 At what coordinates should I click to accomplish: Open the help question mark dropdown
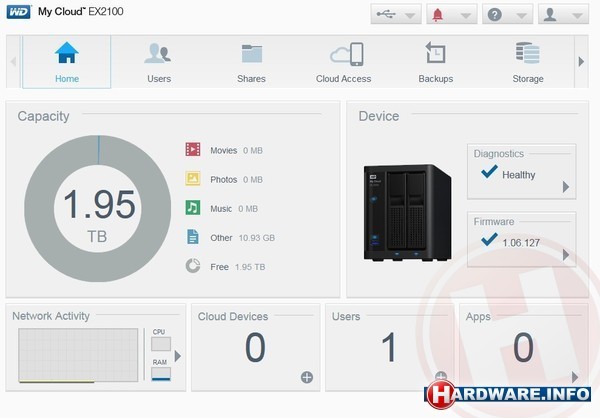(x=507, y=15)
